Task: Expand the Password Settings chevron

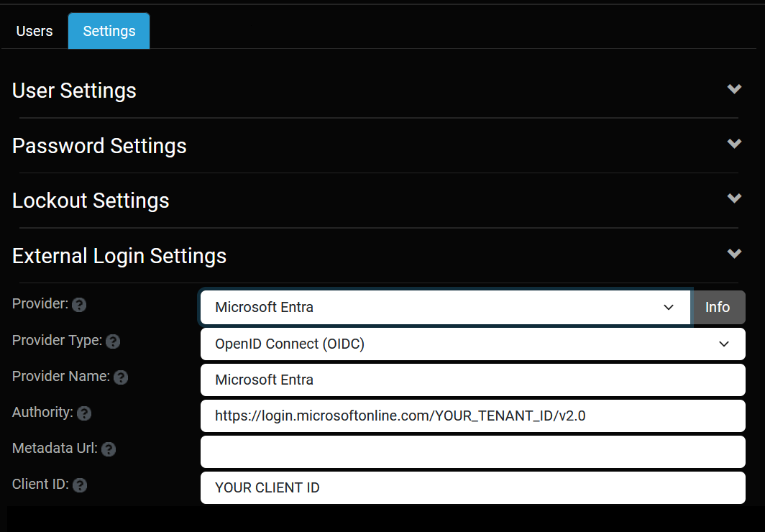Action: click(734, 143)
